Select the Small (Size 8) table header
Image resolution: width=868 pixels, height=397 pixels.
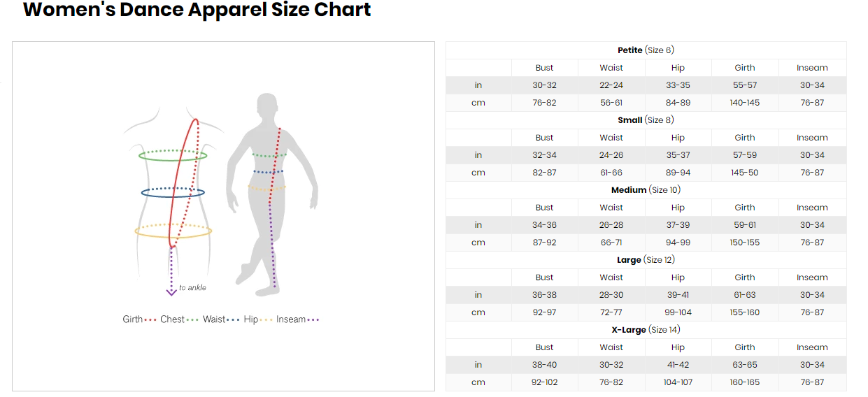click(646, 120)
